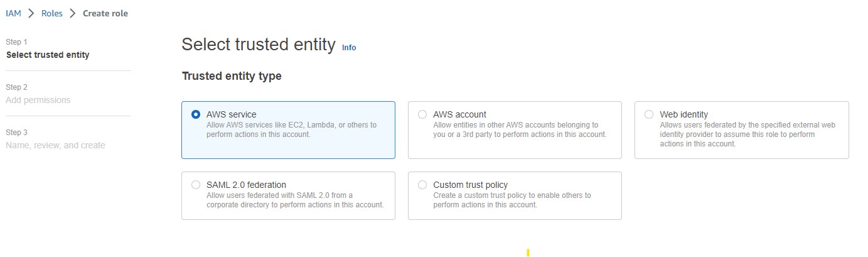The height and width of the screenshot is (257, 868).
Task: Pick the Web identity radio button
Action: pos(649,114)
